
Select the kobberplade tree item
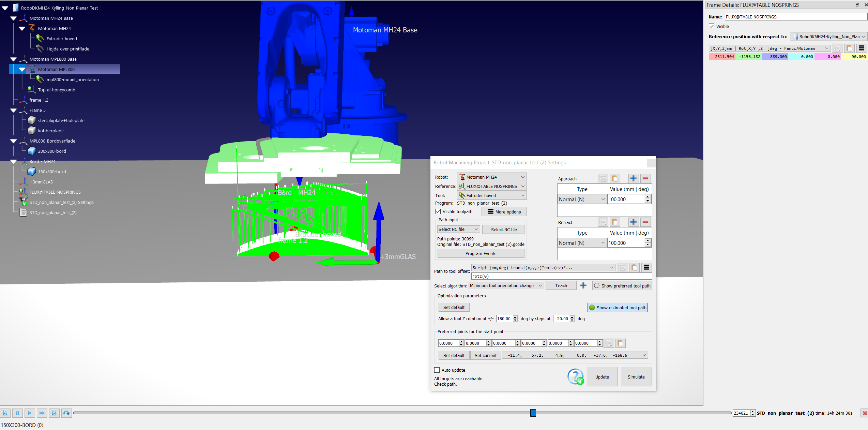click(x=51, y=131)
